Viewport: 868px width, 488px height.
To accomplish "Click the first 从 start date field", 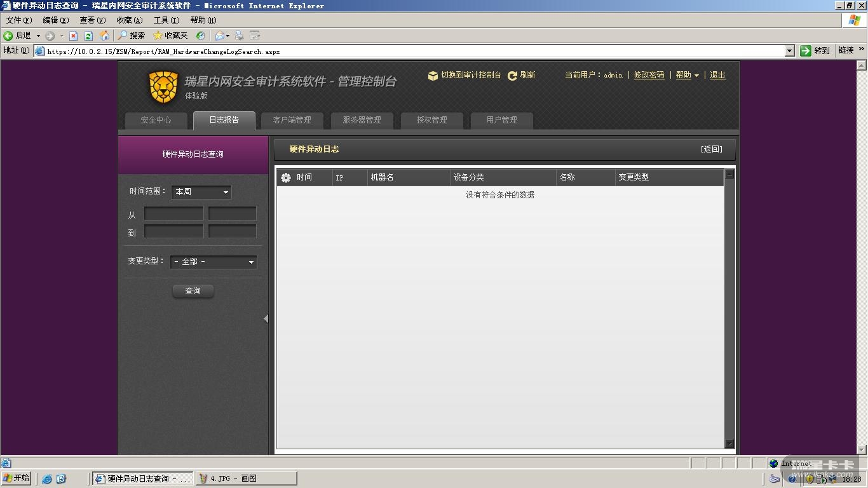I will pyautogui.click(x=173, y=214).
